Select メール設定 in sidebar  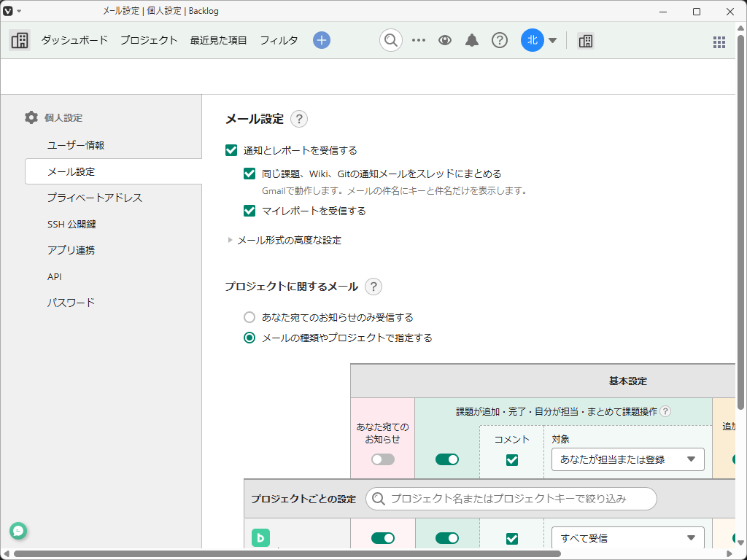113,171
